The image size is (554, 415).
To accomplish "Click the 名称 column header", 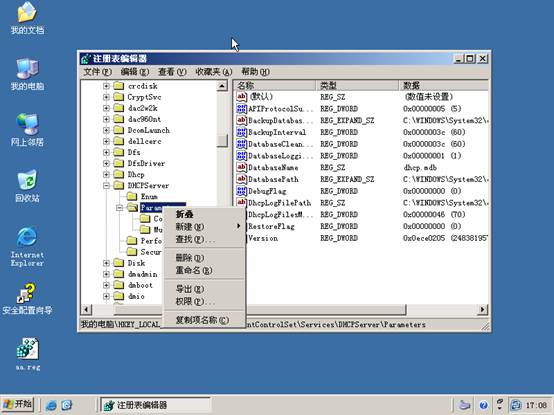I will pyautogui.click(x=275, y=85).
